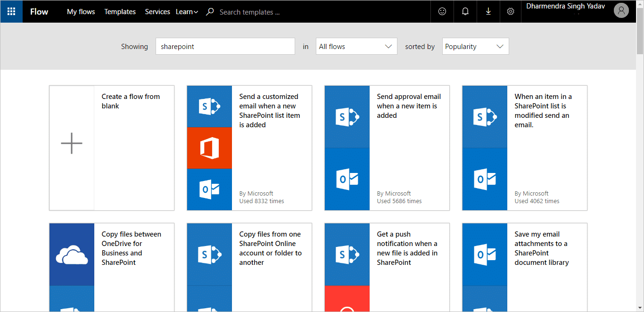The width and height of the screenshot is (644, 312).
Task: Click SharePoint icon on modified item card
Action: click(x=485, y=117)
